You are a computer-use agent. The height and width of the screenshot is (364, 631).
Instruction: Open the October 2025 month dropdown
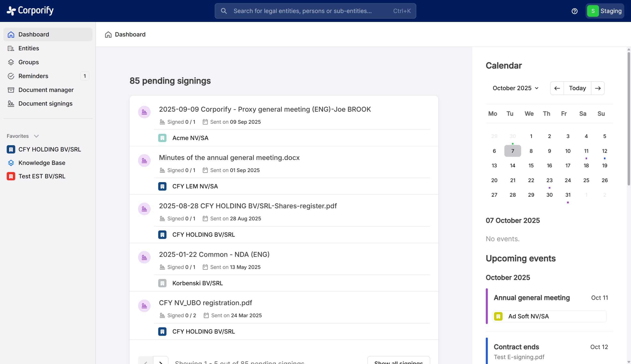tap(515, 88)
